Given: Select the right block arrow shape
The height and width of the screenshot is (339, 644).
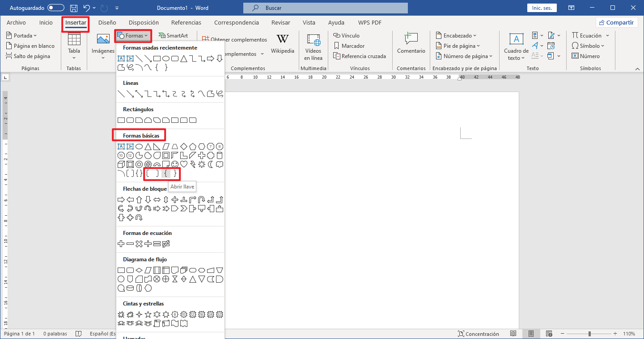Looking at the screenshot, I should pyautogui.click(x=121, y=200).
